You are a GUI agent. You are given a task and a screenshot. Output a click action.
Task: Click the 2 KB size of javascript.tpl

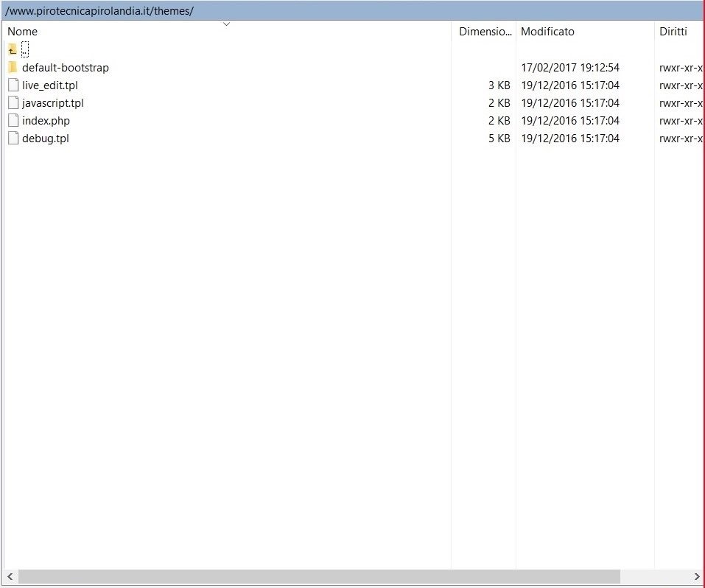click(x=499, y=103)
